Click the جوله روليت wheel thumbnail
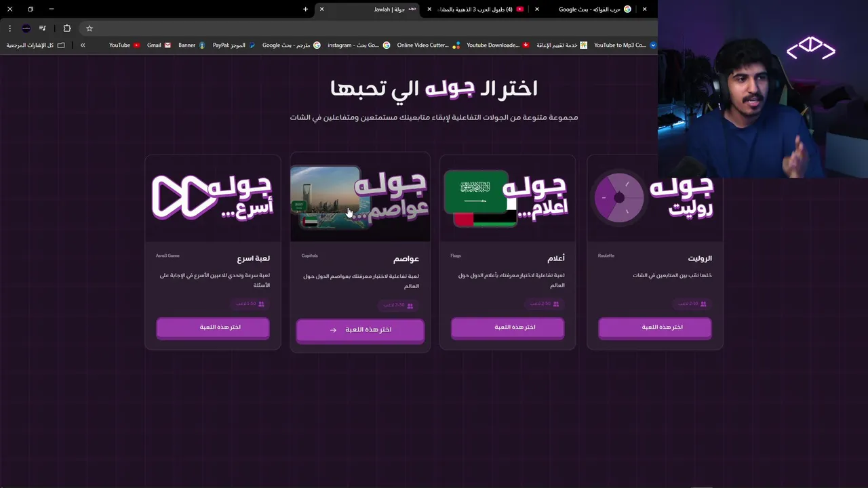This screenshot has width=868, height=488. (x=654, y=198)
